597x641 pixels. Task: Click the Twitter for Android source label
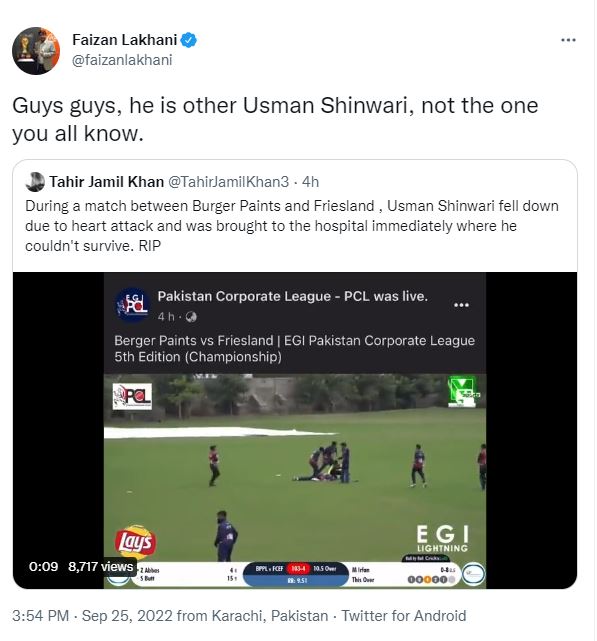click(x=404, y=616)
